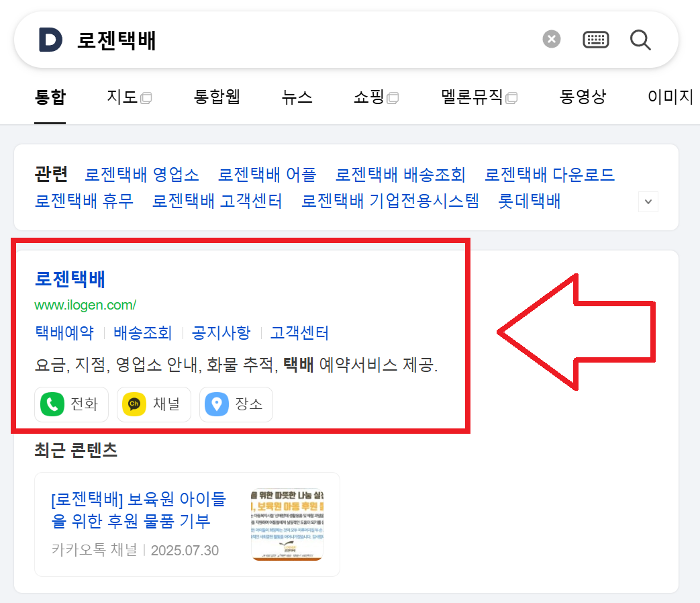Image resolution: width=700 pixels, height=603 pixels.
Task: Switch to the 동영상 tab
Action: coord(583,97)
